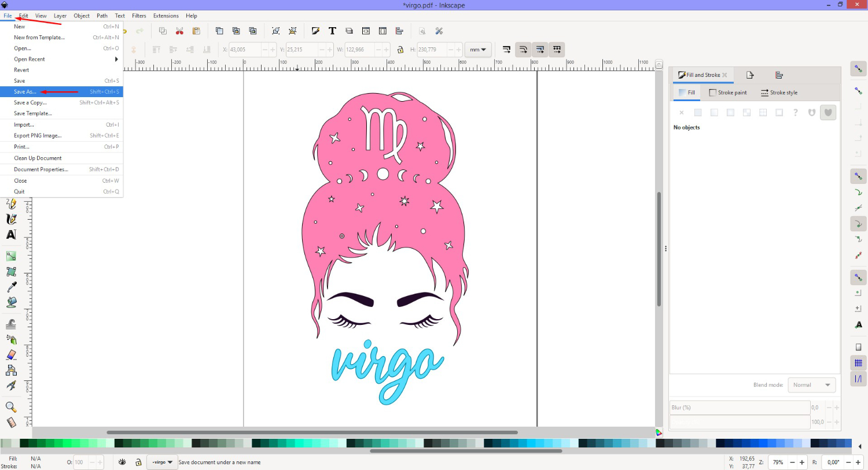Open Text and Font dialog icon
This screenshot has height=470, width=868.
(332, 31)
